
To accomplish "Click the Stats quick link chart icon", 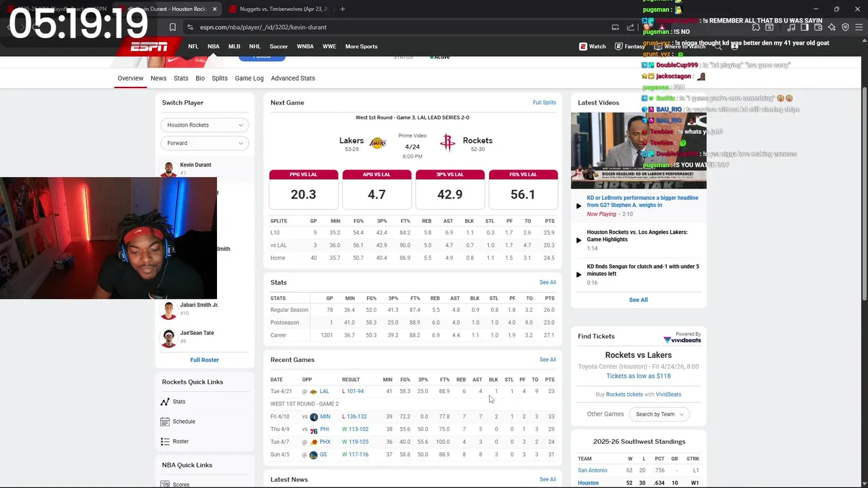I will point(165,402).
